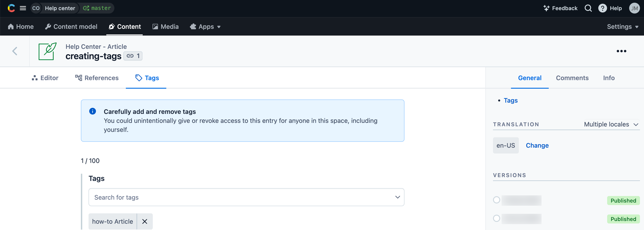The width and height of the screenshot is (644, 230).
Task: Switch to the master environment selector
Action: pos(97,8)
